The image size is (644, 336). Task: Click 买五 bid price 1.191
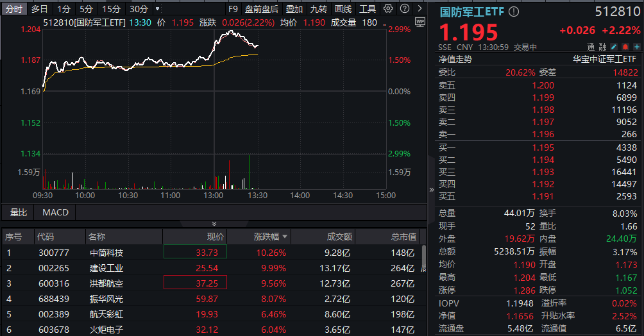pos(543,196)
